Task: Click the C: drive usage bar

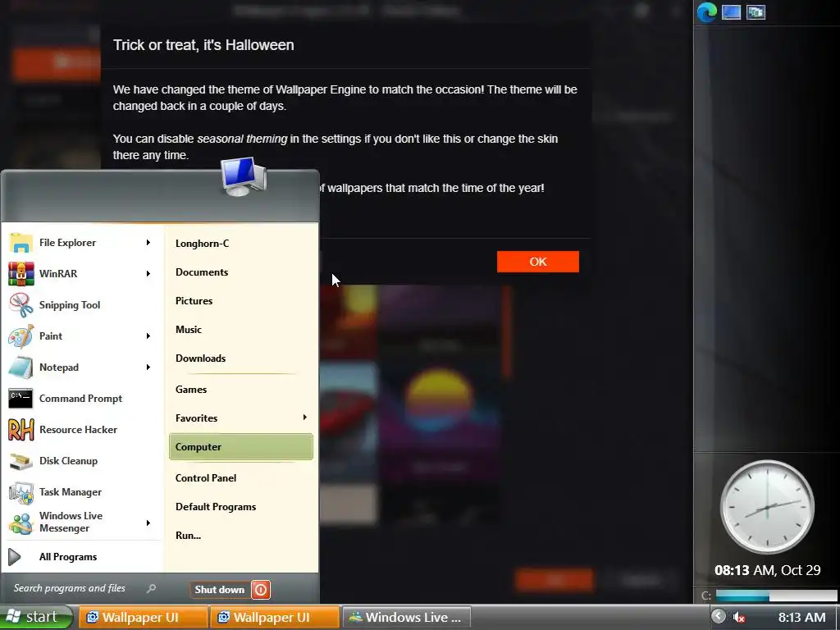Action: point(776,596)
